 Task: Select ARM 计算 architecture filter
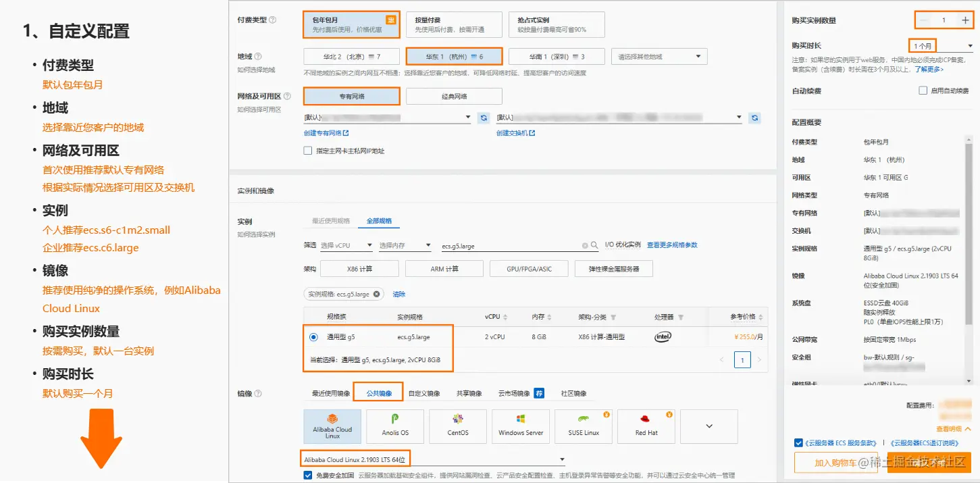pyautogui.click(x=444, y=269)
